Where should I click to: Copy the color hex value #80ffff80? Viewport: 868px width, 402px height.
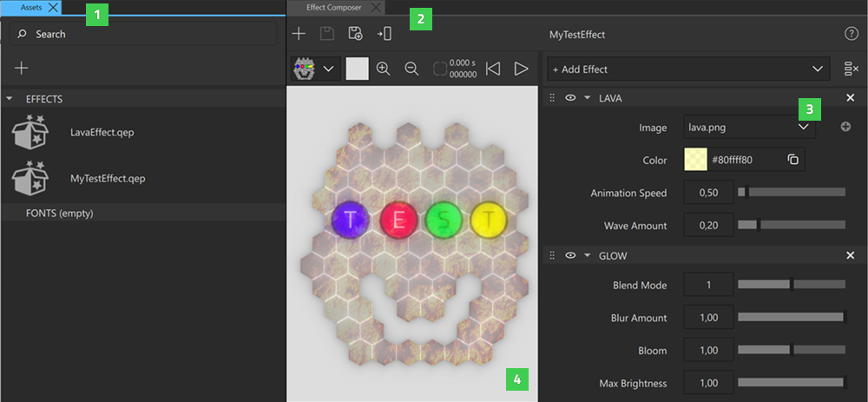[x=792, y=160]
